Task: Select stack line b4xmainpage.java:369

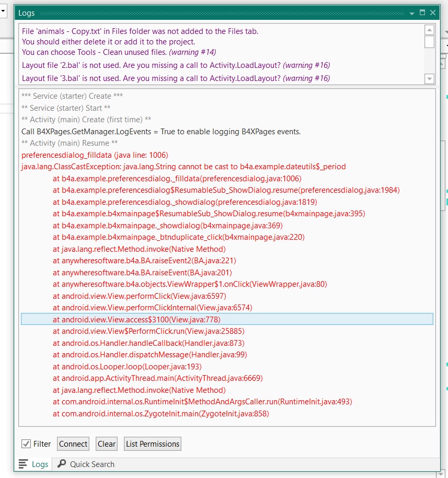Action: point(168,226)
